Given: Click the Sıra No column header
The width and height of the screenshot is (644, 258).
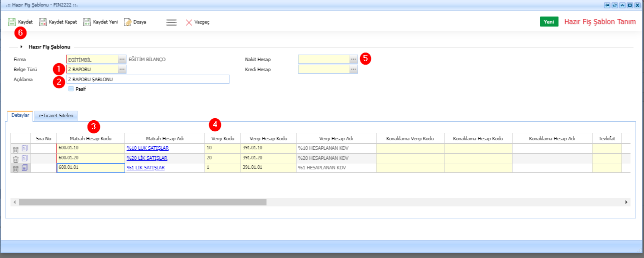Looking at the screenshot, I should (43, 138).
